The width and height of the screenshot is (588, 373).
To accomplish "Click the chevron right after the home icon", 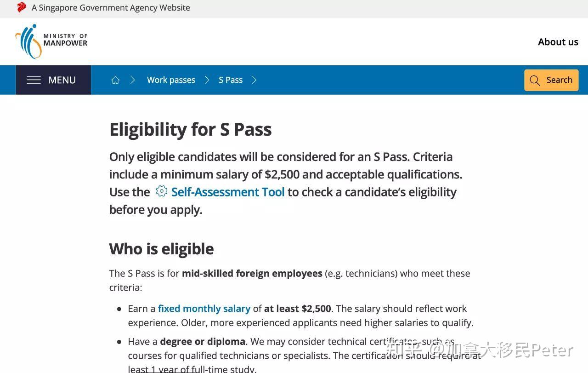I will 133,80.
